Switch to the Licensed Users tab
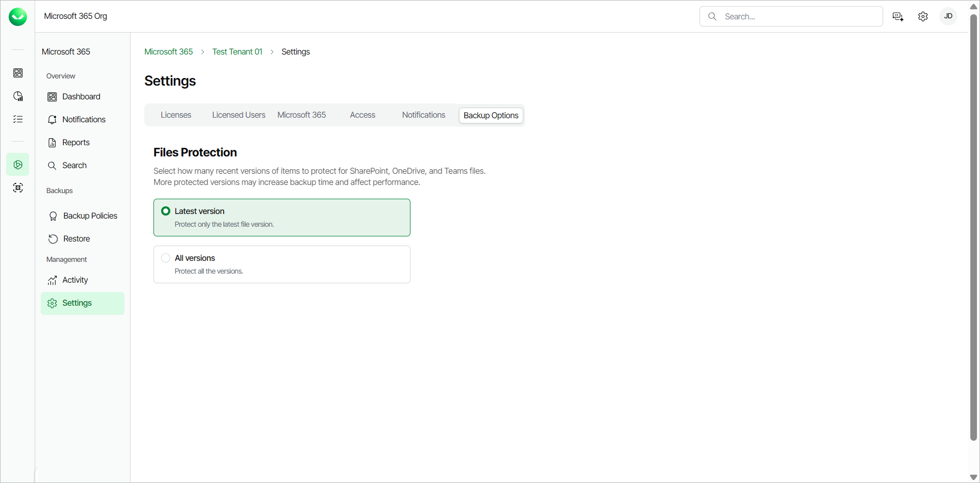 (239, 115)
